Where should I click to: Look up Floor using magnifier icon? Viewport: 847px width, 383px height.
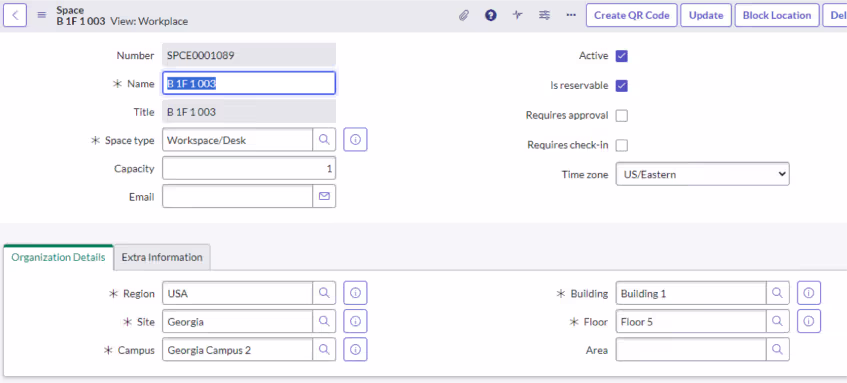click(778, 321)
